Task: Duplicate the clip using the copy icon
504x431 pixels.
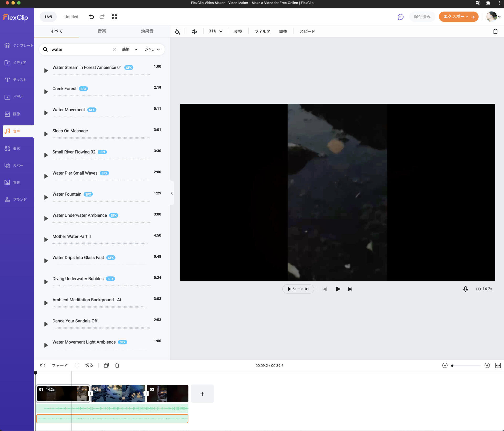Action: [x=106, y=365]
